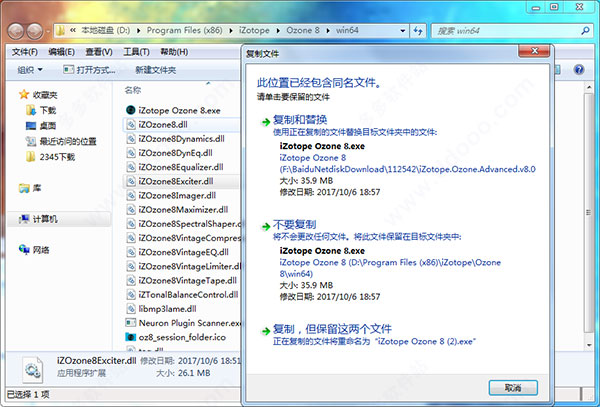Screen dimensions: 600x407
Task: Click the win64 breadcrumb segment
Action: tap(347, 30)
